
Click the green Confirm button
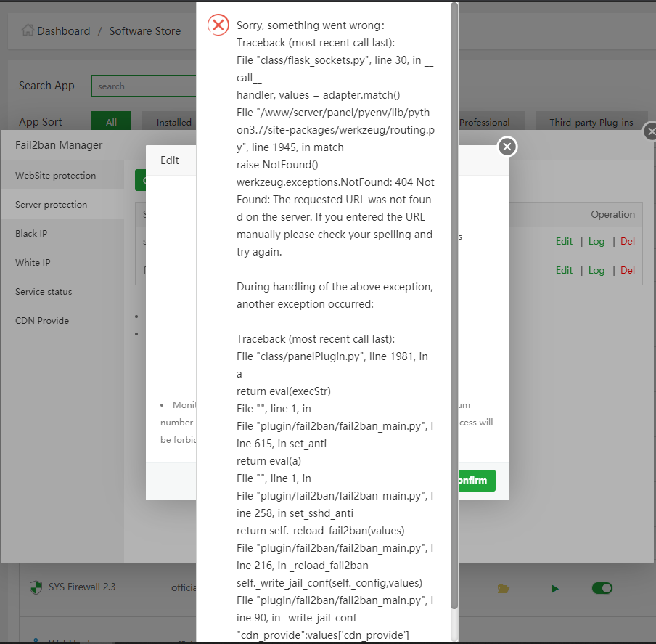477,481
